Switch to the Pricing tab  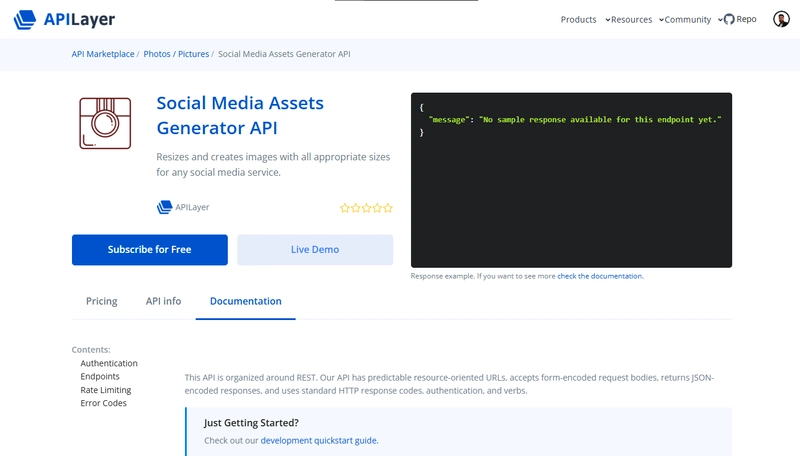[102, 301]
